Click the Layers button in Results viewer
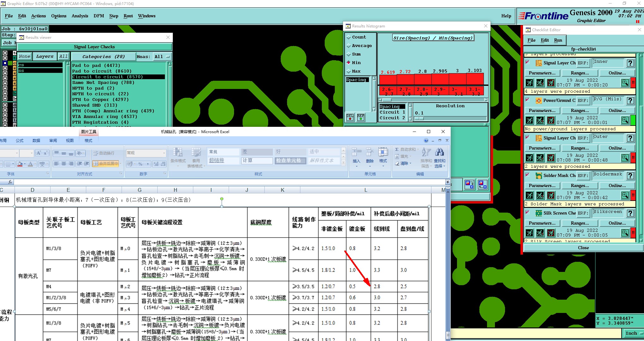The width and height of the screenshot is (644, 341). (45, 57)
